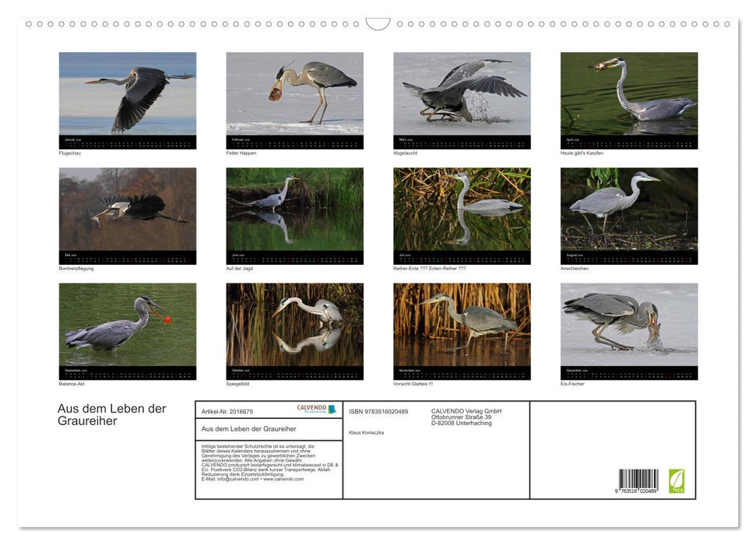Image resolution: width=756 pixels, height=545 pixels.
Task: Click the CALVENDO logo
Action: (316, 409)
